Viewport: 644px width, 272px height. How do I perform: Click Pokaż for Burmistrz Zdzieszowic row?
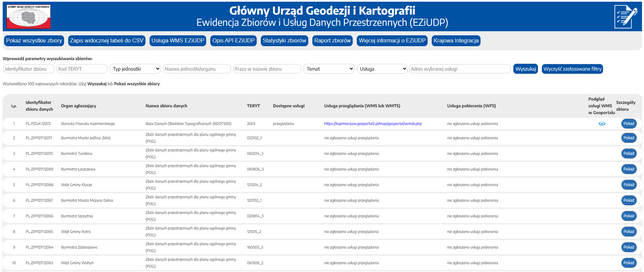[629, 247]
